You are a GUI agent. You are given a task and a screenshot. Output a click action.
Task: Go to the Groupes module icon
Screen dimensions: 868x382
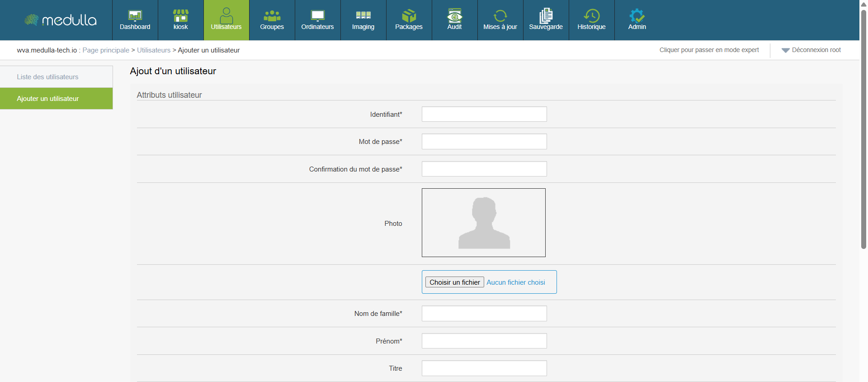[x=272, y=16]
